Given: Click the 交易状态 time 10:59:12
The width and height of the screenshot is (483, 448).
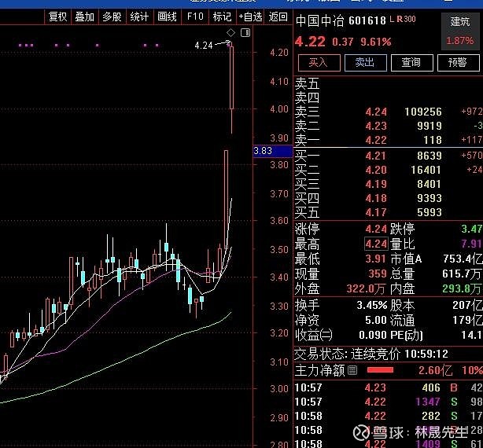Looking at the screenshot, I should pyautogui.click(x=426, y=354).
